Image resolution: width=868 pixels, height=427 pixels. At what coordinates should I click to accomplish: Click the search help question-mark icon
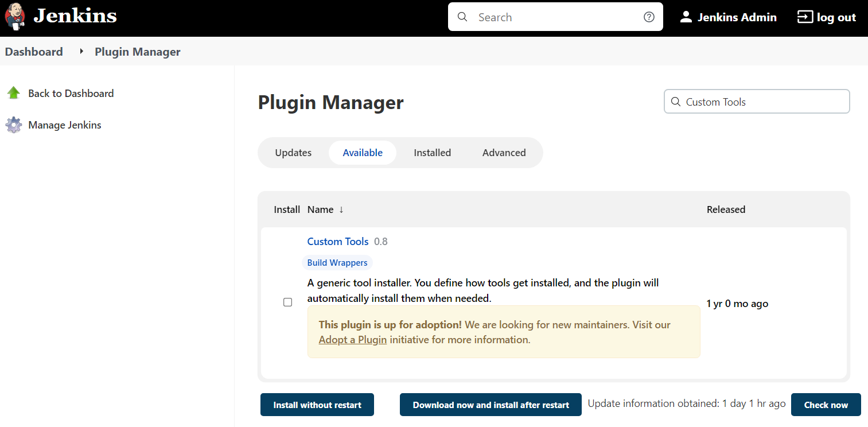(x=649, y=17)
